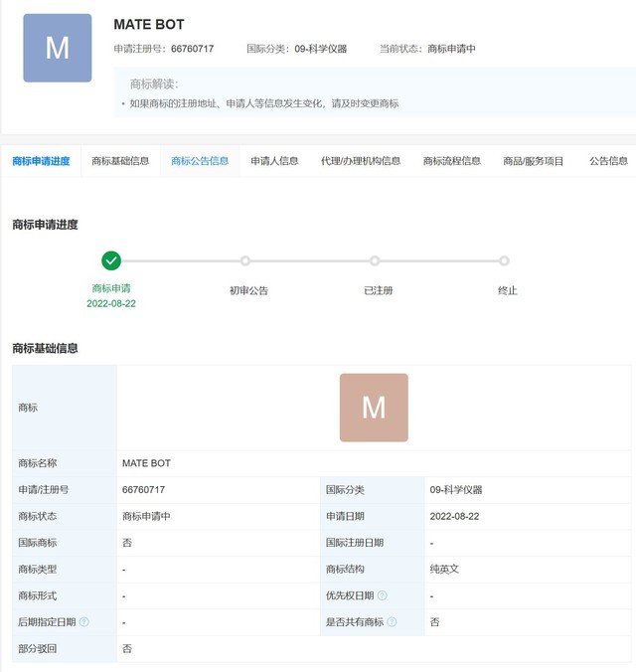Click help icon next to 后期指定日期
The height and width of the screenshot is (672, 636).
pos(84,622)
